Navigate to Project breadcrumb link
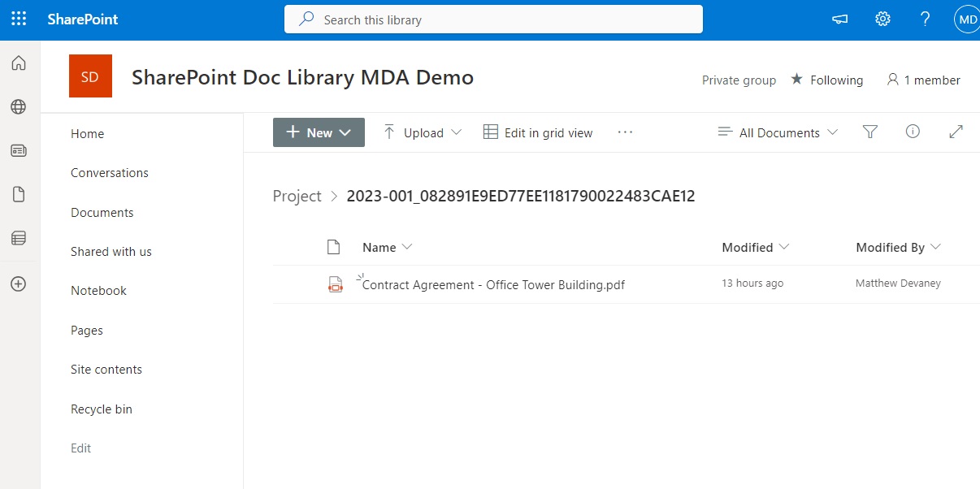 click(297, 196)
